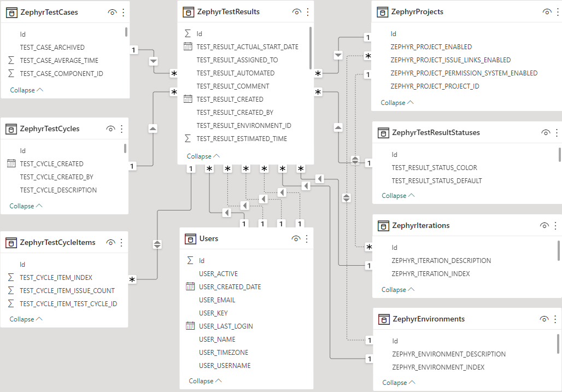This screenshot has width=562, height=392.
Task: Click filter arrow on ZephyrTestCases relationship line
Action: point(154,61)
